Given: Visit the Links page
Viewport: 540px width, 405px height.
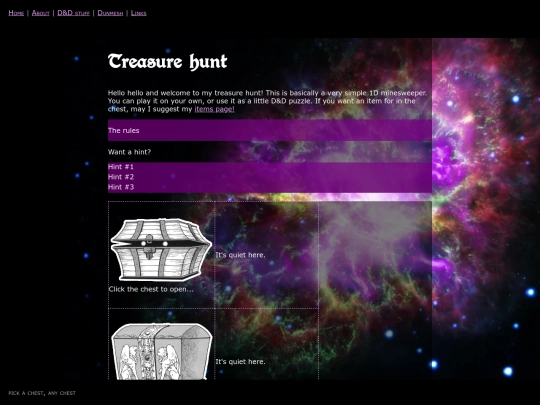Looking at the screenshot, I should pos(138,13).
